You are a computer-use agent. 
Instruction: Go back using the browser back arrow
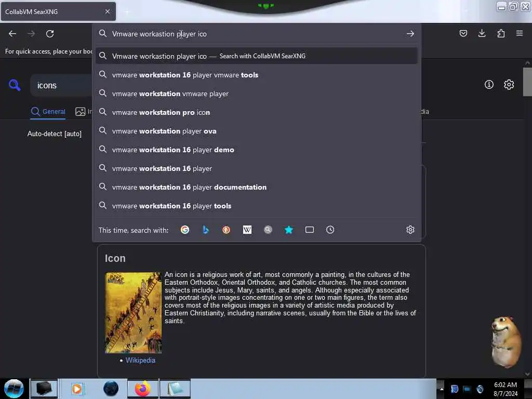point(12,34)
